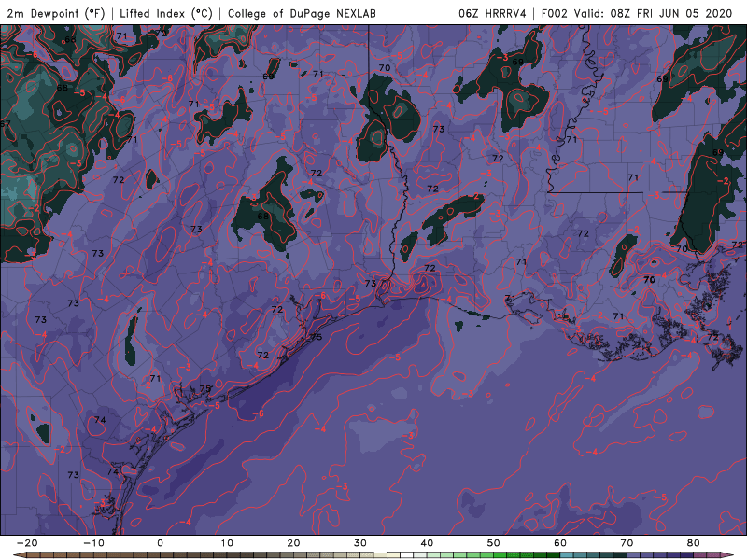
Task: Click the right arrow end of the colorbar
Action: [x=728, y=555]
